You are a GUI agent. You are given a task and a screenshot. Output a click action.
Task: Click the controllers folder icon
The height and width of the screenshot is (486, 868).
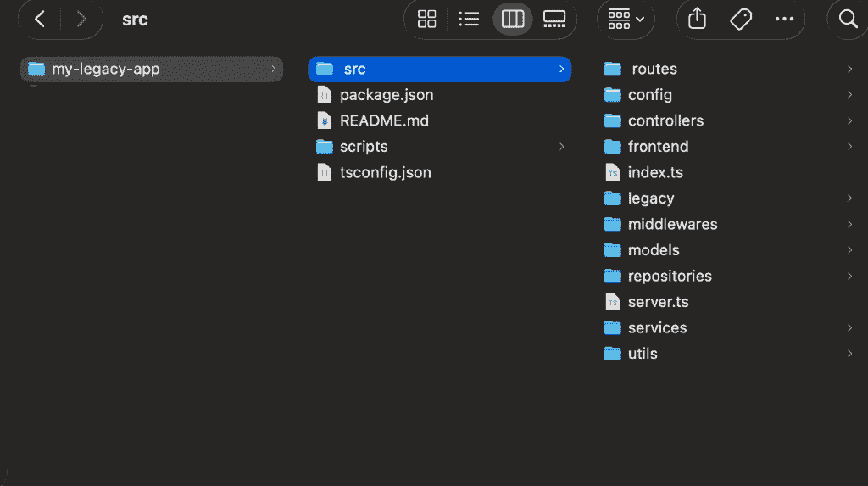pyautogui.click(x=613, y=120)
